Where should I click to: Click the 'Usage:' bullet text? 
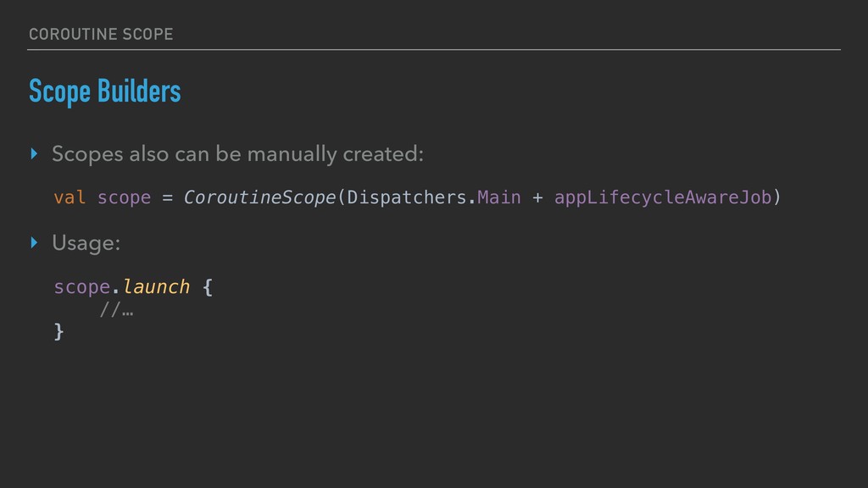(x=86, y=243)
